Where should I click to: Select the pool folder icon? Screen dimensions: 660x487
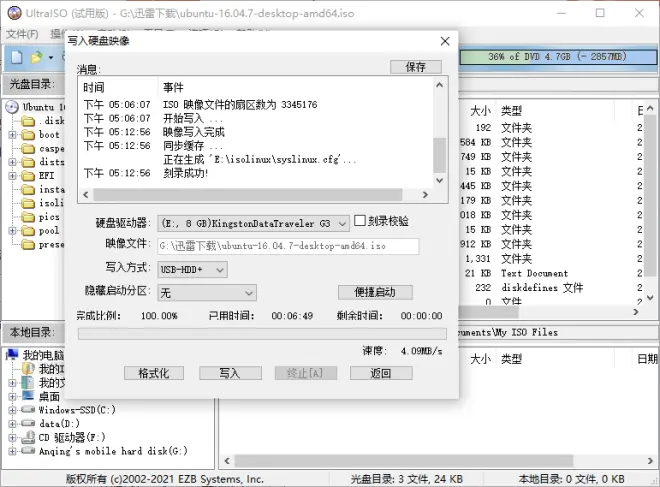point(28,231)
